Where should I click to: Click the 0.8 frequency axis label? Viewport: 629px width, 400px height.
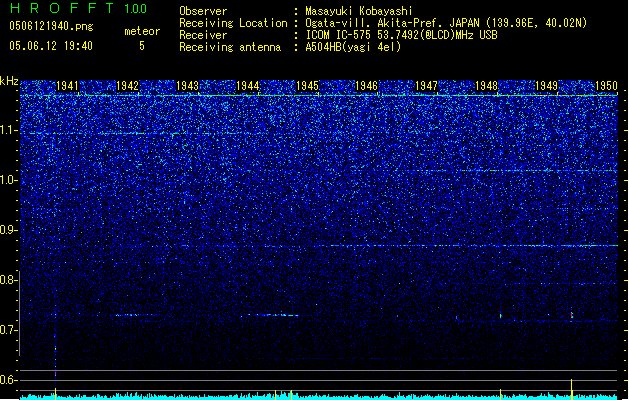(8, 280)
